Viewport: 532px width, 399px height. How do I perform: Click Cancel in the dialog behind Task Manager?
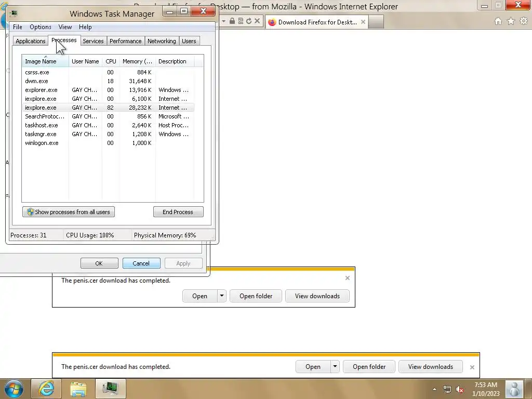coord(141,263)
